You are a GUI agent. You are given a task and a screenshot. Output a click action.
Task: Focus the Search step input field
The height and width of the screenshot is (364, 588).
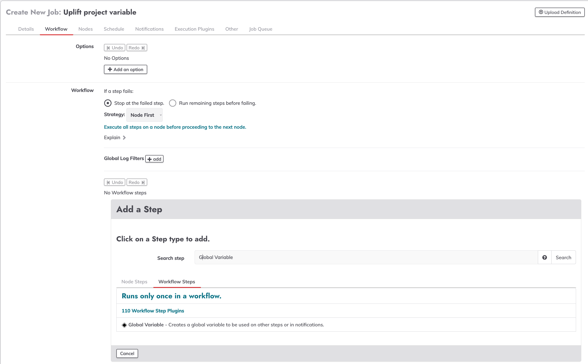[x=366, y=257]
